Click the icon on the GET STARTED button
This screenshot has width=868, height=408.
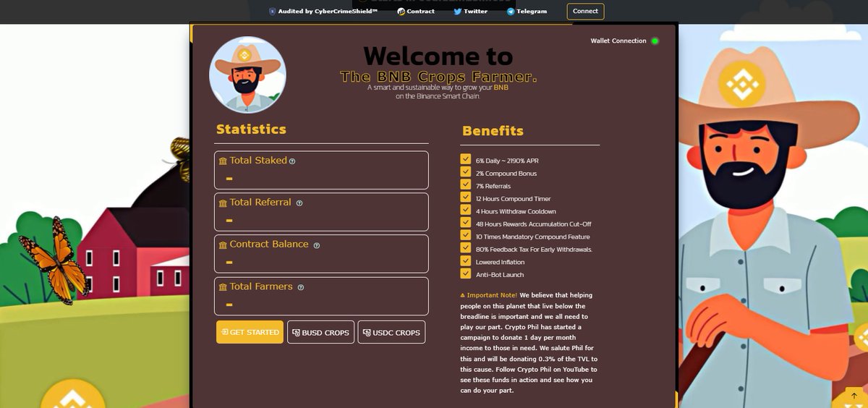(225, 332)
